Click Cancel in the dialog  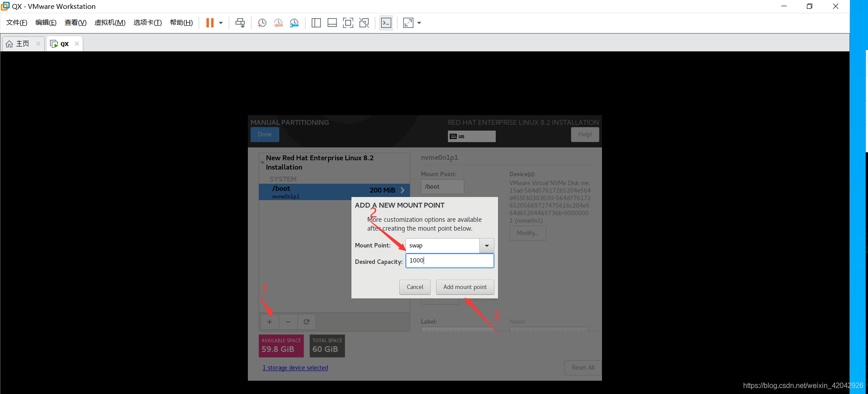pyautogui.click(x=415, y=287)
